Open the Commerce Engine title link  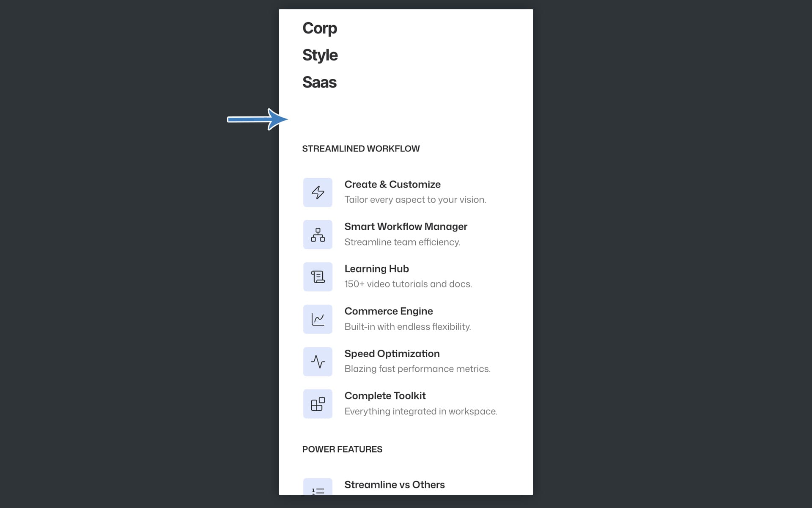pos(389,311)
